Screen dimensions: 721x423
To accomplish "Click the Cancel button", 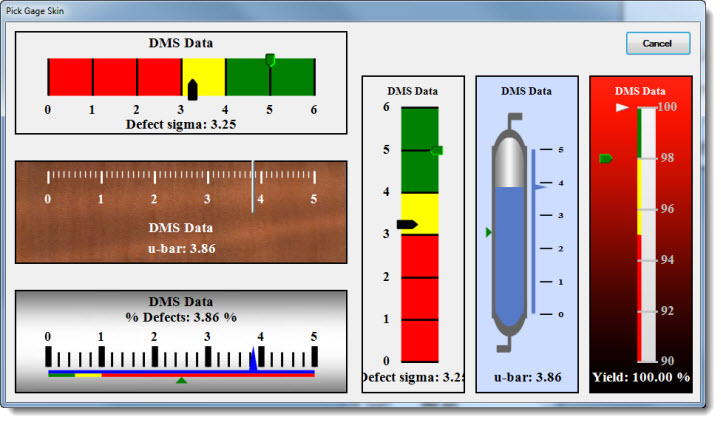I will (x=657, y=44).
